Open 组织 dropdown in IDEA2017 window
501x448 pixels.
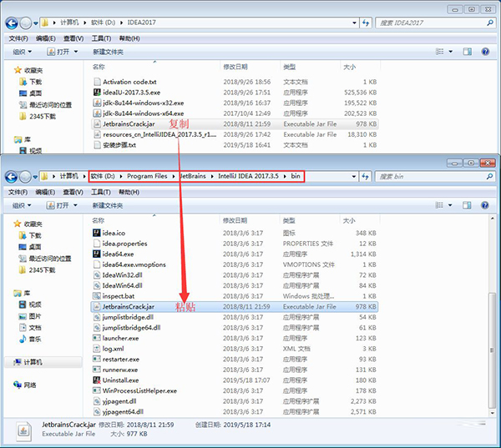pos(23,52)
